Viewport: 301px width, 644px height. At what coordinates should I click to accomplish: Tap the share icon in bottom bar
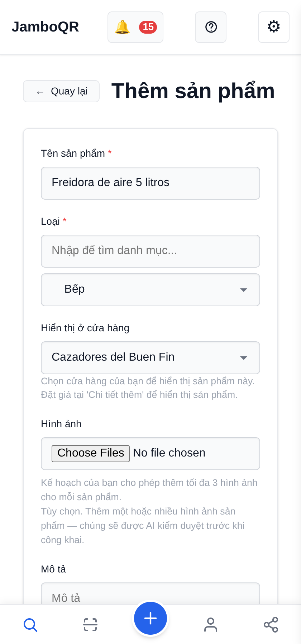tap(271, 625)
